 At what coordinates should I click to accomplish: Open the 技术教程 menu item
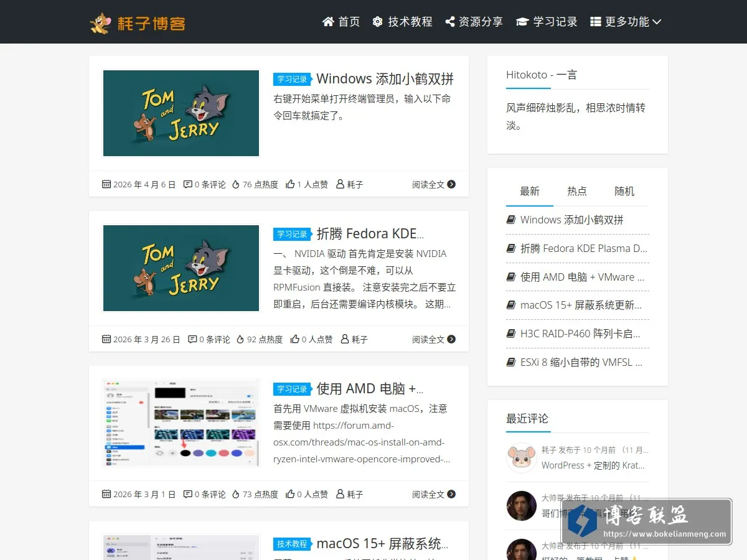402,22
